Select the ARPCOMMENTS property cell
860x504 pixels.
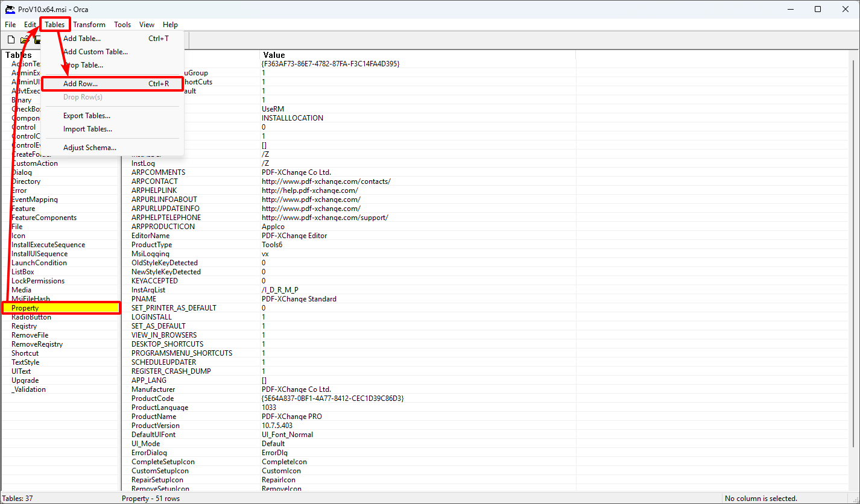(159, 172)
